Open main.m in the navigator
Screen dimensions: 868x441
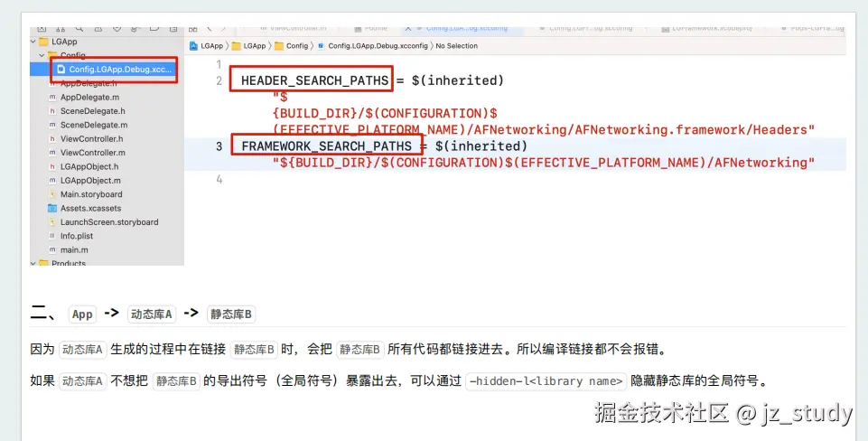tap(74, 249)
